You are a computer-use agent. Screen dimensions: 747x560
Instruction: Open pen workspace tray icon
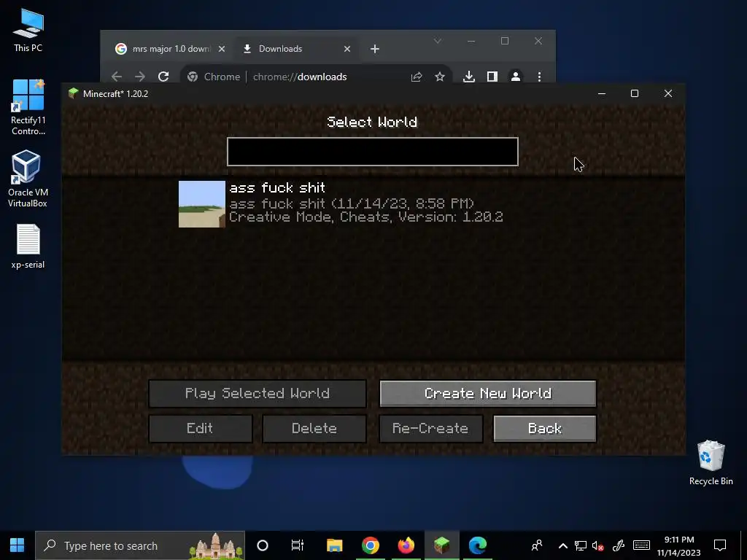pyautogui.click(x=619, y=545)
